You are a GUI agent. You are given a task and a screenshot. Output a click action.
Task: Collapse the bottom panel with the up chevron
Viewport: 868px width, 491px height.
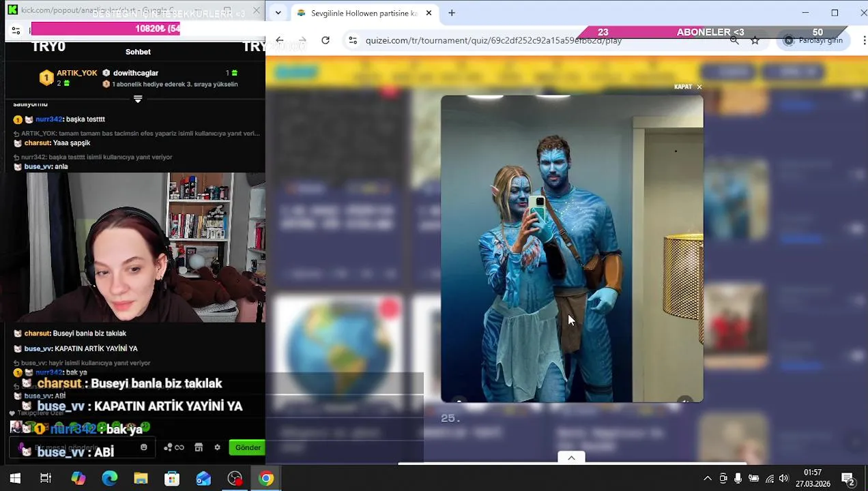coord(571,458)
